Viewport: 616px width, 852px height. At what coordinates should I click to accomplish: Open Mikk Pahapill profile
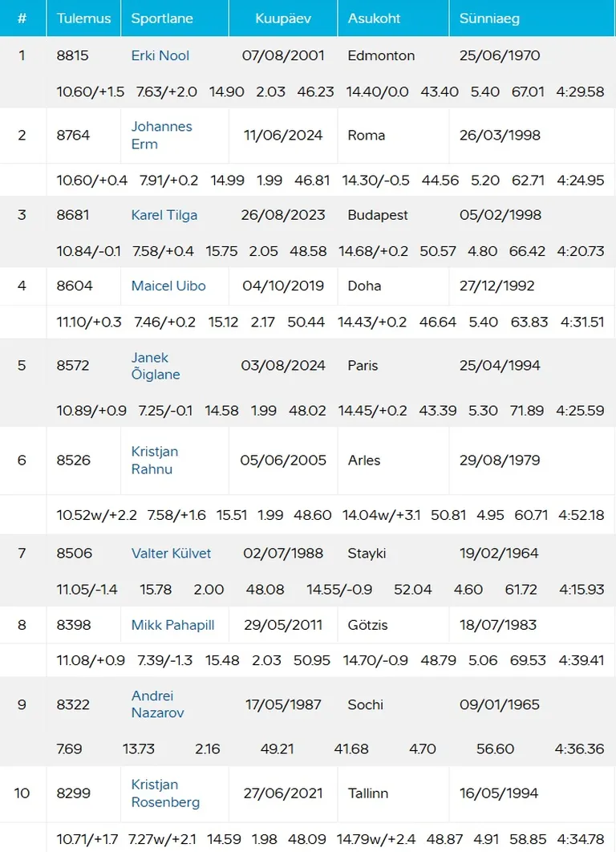click(x=172, y=625)
